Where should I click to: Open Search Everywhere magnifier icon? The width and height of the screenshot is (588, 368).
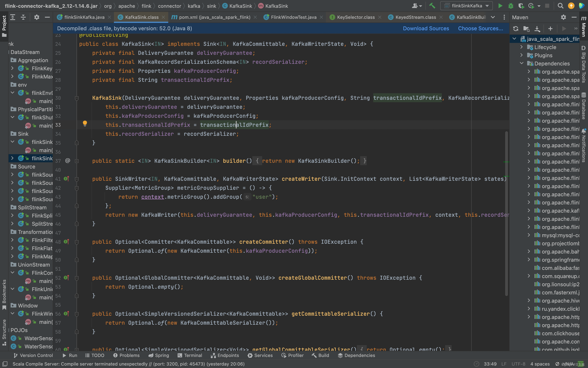[560, 6]
